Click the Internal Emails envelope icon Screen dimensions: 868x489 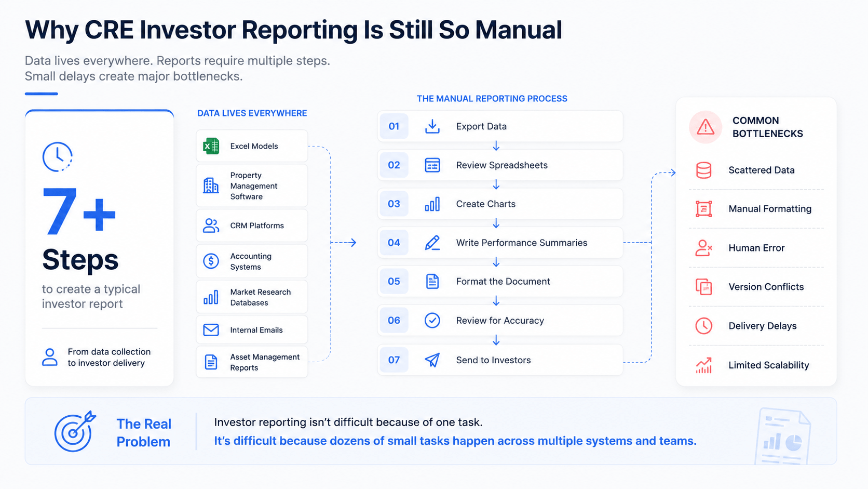click(211, 330)
